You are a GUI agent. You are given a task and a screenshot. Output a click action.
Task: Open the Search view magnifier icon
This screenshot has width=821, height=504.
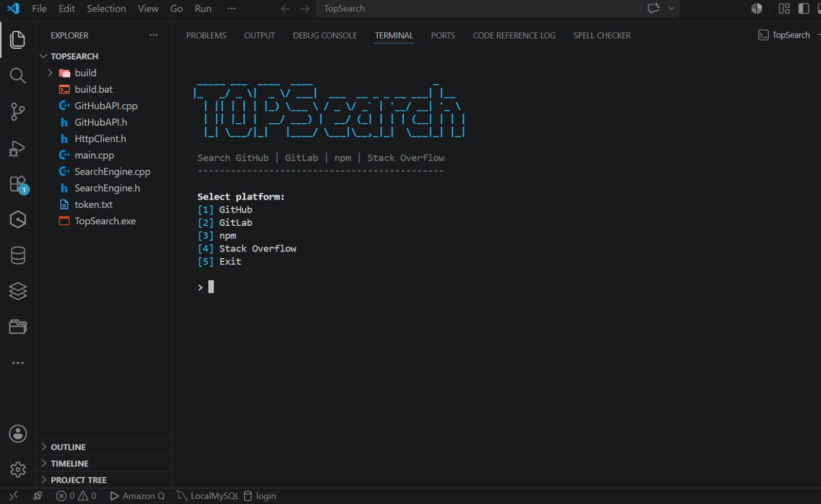pos(17,76)
